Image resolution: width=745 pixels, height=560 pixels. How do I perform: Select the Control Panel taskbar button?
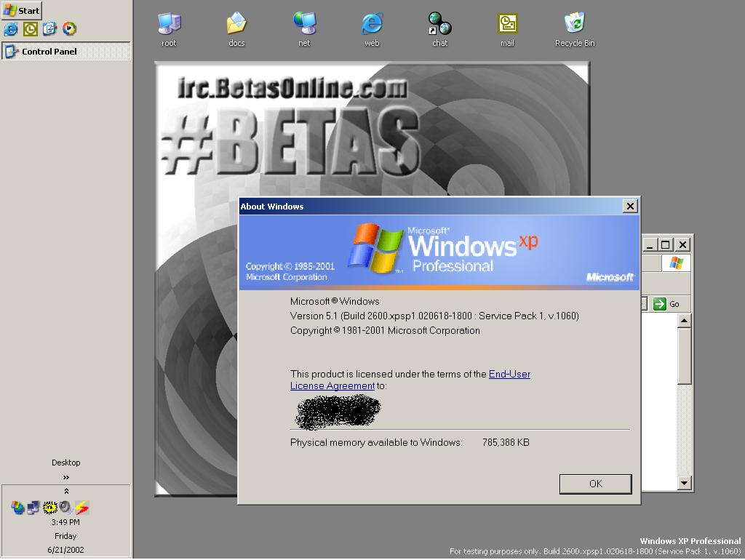coord(66,52)
